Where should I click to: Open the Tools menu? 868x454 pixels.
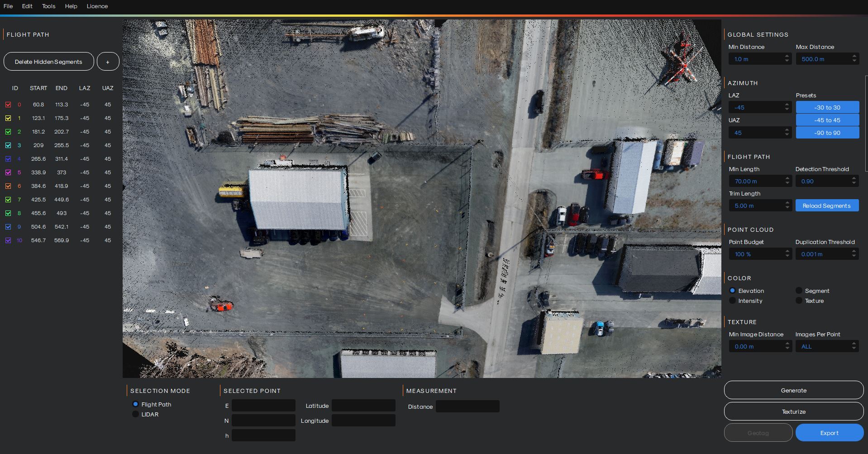(48, 6)
